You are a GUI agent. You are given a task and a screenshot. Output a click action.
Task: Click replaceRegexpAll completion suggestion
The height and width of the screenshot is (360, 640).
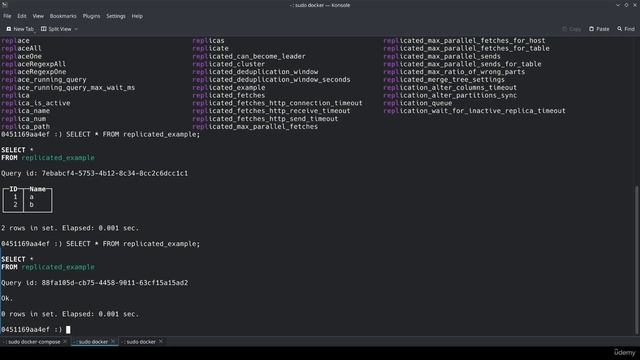tap(33, 64)
